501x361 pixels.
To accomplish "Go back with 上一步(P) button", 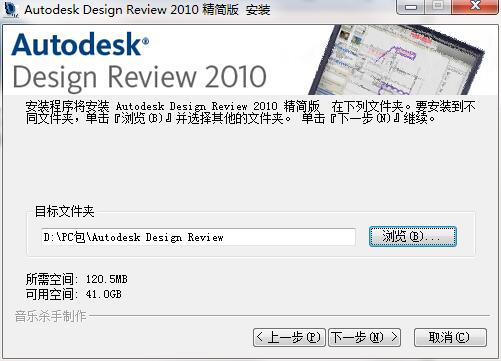I will pos(289,337).
